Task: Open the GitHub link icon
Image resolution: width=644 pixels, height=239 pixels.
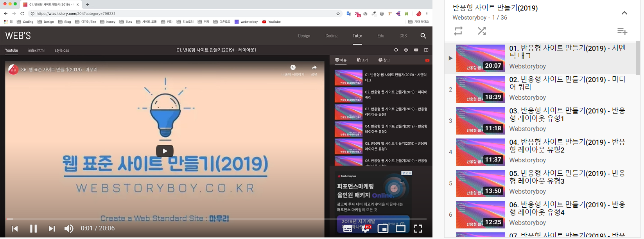Action: click(396, 50)
